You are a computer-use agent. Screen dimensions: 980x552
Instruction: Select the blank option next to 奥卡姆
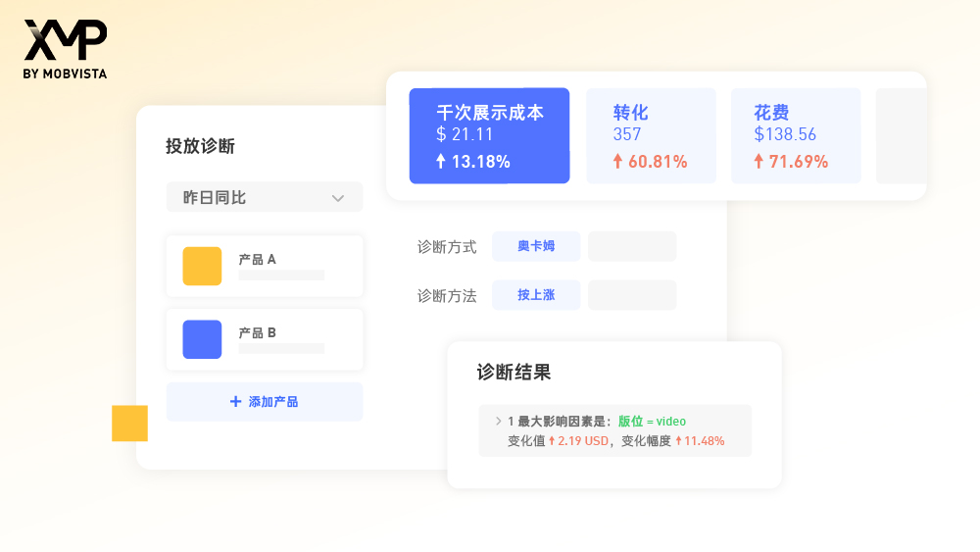pos(632,246)
